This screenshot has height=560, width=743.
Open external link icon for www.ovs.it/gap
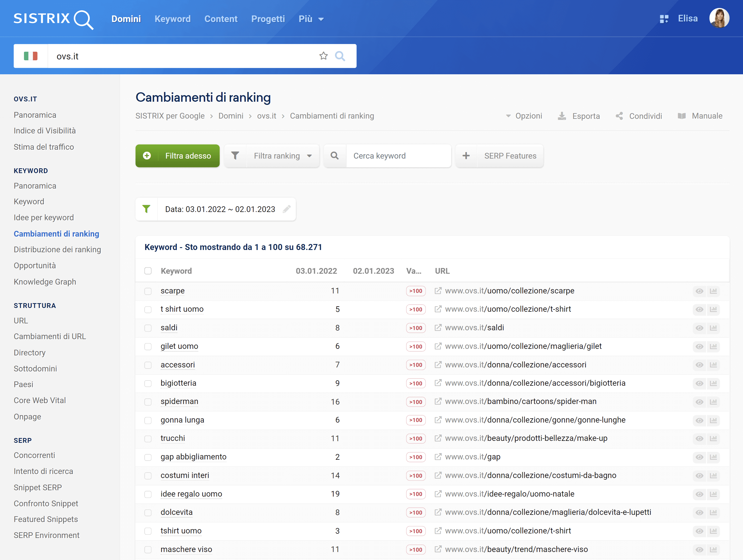pyautogui.click(x=438, y=457)
